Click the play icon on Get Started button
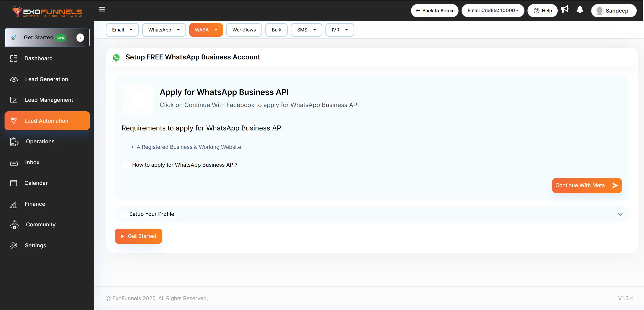Image resolution: width=644 pixels, height=310 pixels. click(122, 236)
